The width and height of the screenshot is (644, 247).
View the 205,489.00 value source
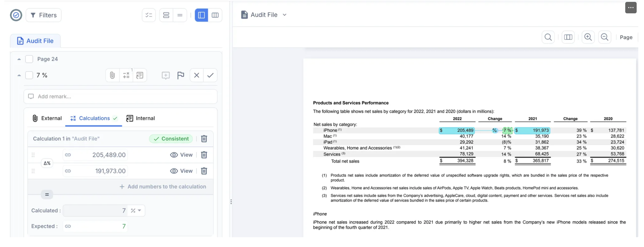tap(181, 155)
